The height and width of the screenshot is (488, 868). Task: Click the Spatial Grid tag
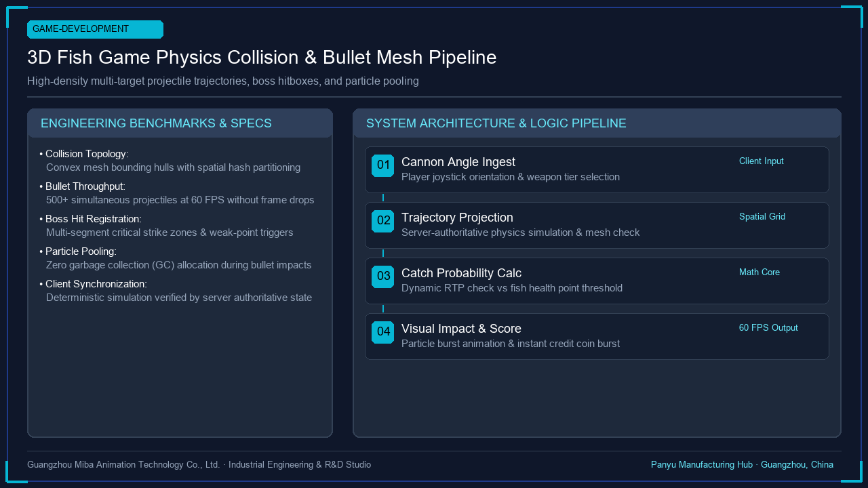(x=762, y=217)
